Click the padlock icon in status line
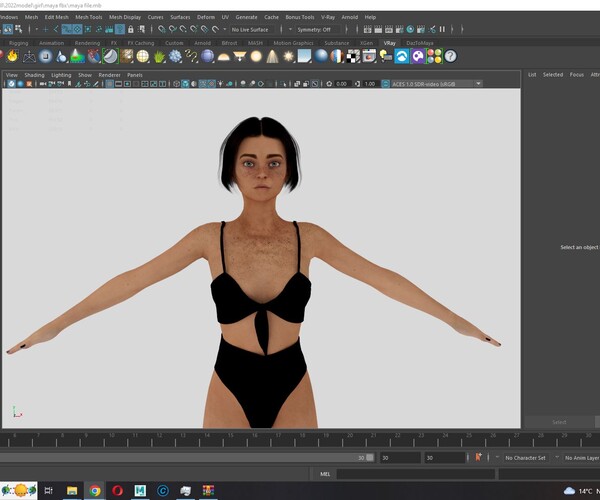 pyautogui.click(x=130, y=29)
